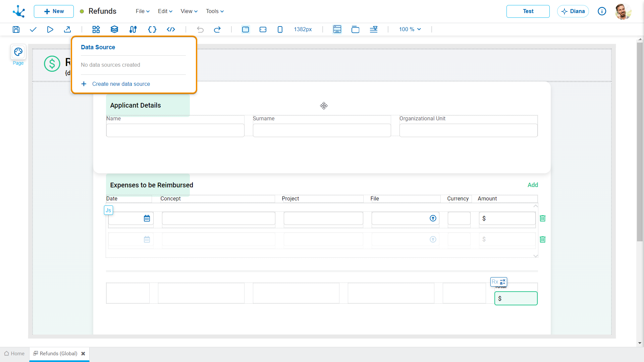Open the Tools menu
Screen dimensions: 644x362
pos(215,11)
